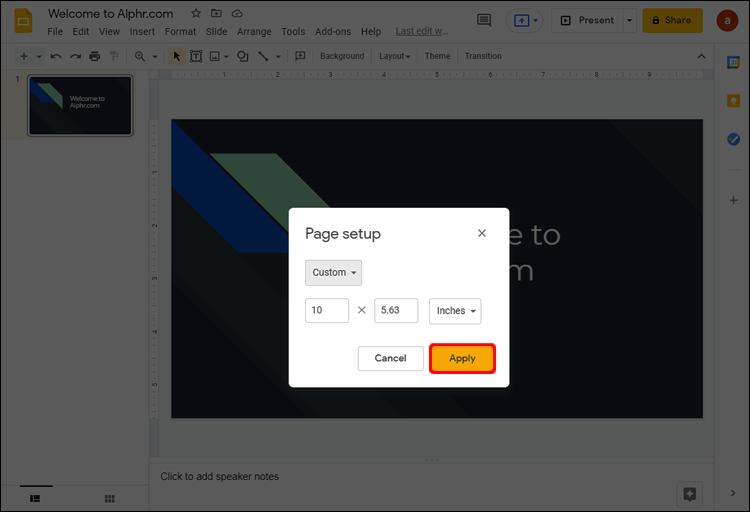
Task: Open the Slide menu
Action: tap(216, 32)
